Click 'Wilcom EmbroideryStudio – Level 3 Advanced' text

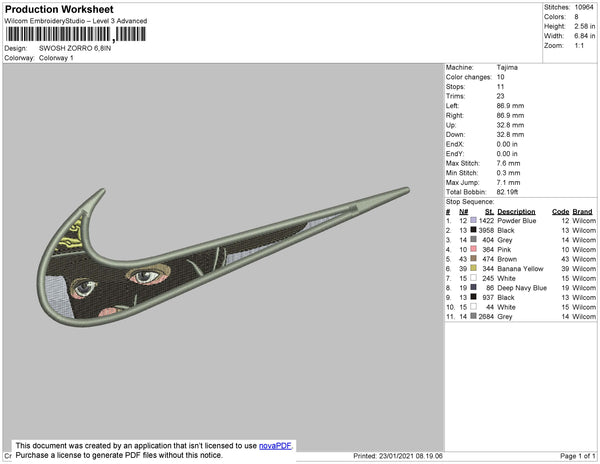tap(76, 21)
